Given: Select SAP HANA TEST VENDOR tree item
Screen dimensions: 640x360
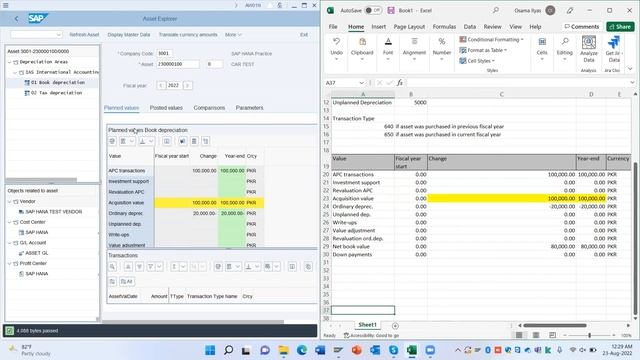Looking at the screenshot, I should 53,212.
